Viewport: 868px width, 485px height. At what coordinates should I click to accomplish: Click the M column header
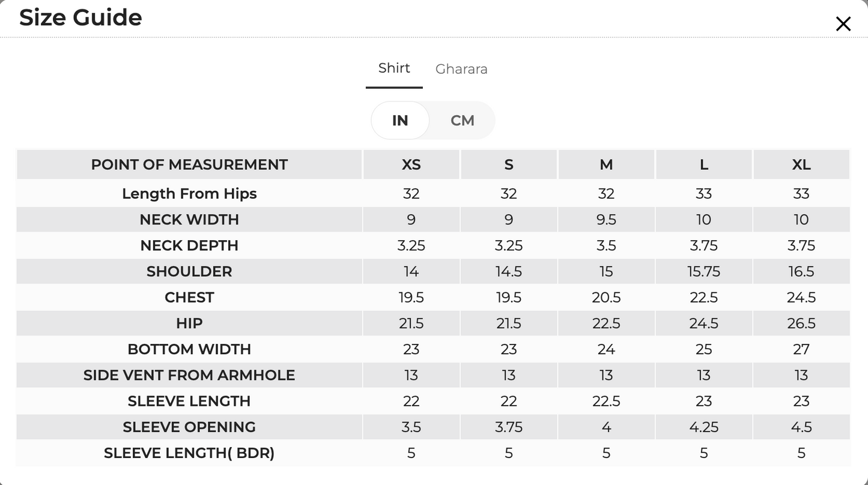pos(606,164)
